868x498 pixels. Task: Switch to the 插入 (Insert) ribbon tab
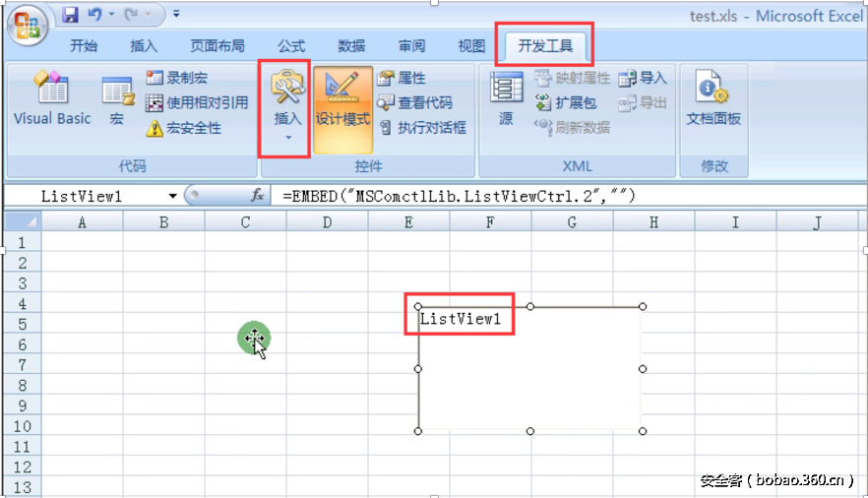point(144,46)
